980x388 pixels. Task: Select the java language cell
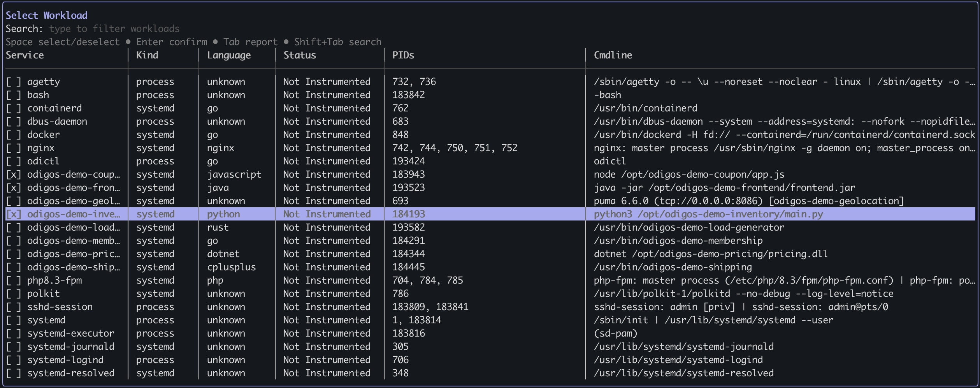[218, 188]
